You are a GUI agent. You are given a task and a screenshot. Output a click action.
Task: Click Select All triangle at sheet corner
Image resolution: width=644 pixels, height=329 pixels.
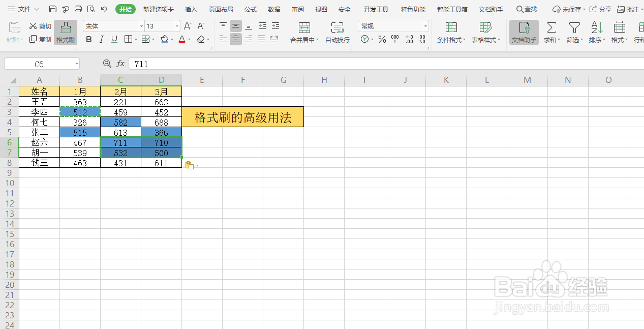pyautogui.click(x=13, y=80)
